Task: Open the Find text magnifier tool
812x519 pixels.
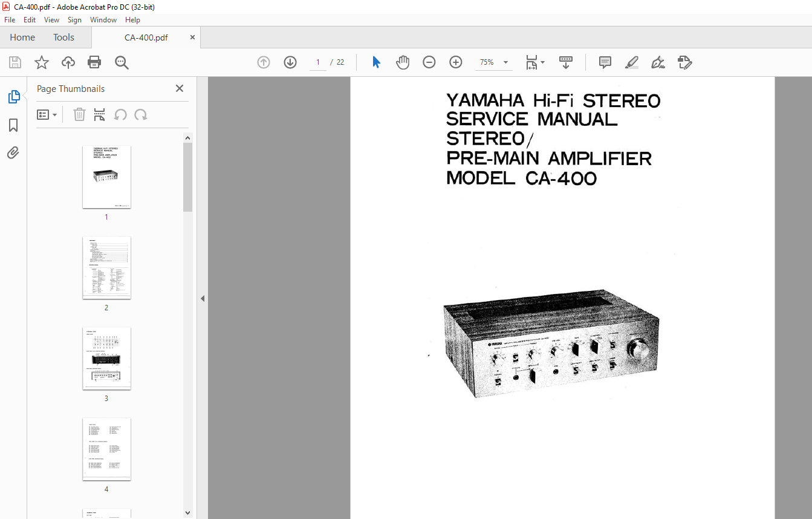Action: pyautogui.click(x=122, y=62)
